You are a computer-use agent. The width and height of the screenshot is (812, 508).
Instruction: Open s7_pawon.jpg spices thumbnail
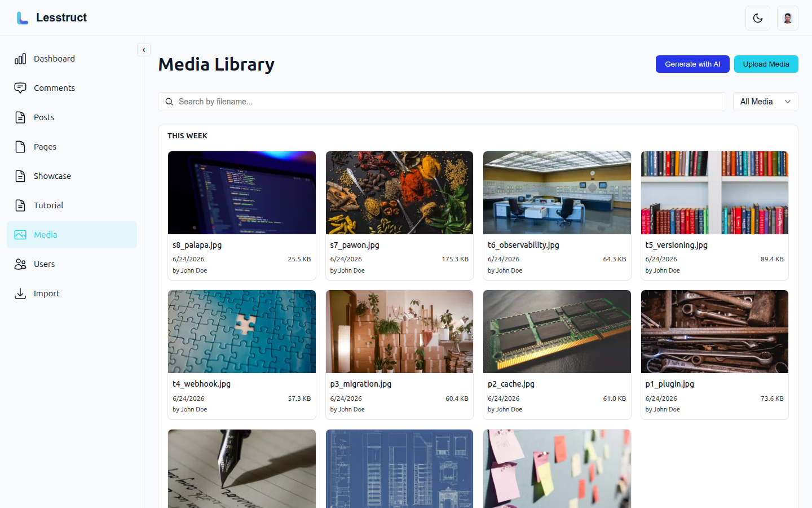(x=399, y=192)
